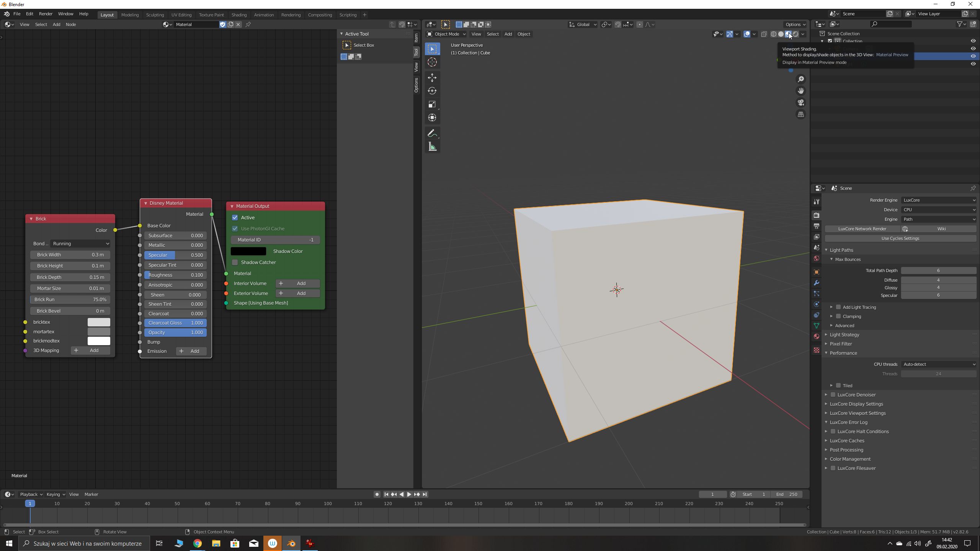This screenshot has height=551, width=980.
Task: Click the 3D Cursor tool icon
Action: pos(432,62)
